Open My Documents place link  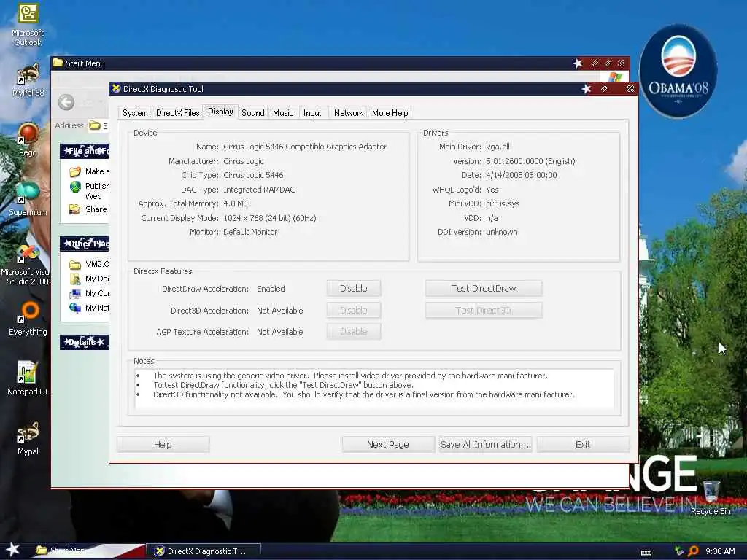tap(90, 279)
